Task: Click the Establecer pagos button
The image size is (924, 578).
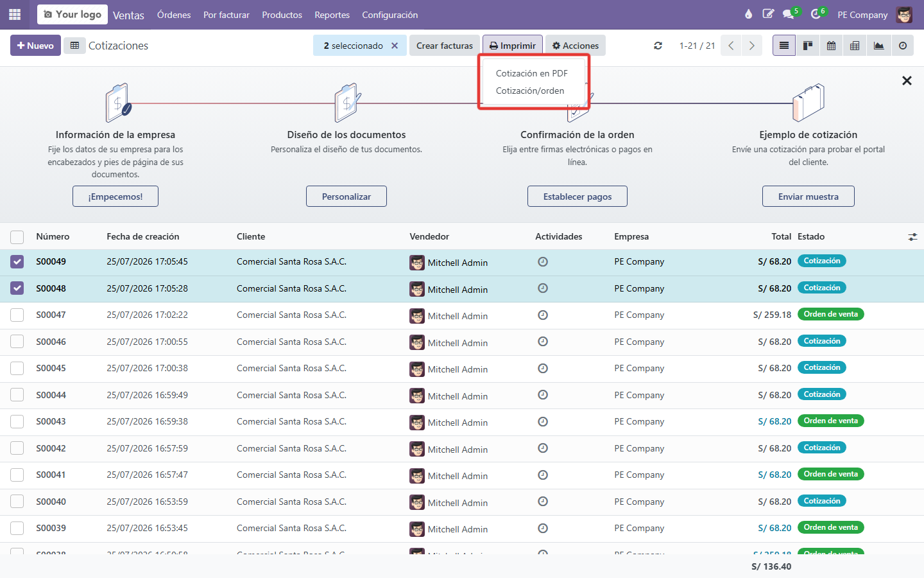Action: (x=577, y=197)
